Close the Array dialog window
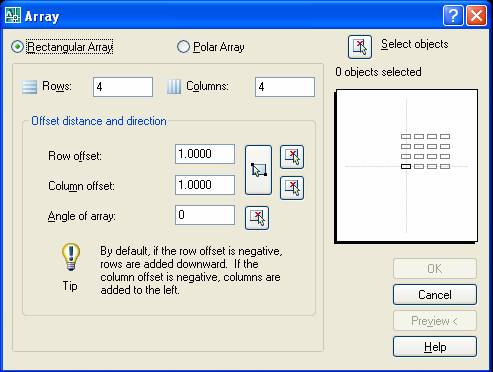The width and height of the screenshot is (493, 372). [476, 15]
